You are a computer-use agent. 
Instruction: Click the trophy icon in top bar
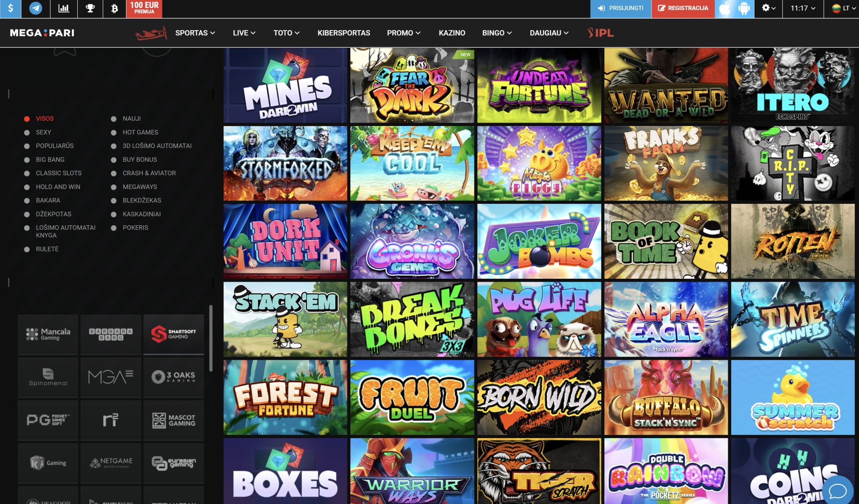[90, 9]
